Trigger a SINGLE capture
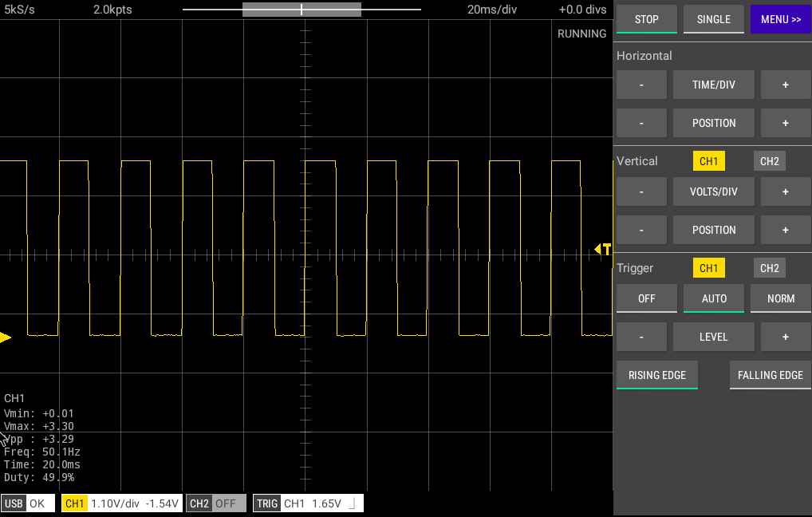812x517 pixels. coord(714,19)
